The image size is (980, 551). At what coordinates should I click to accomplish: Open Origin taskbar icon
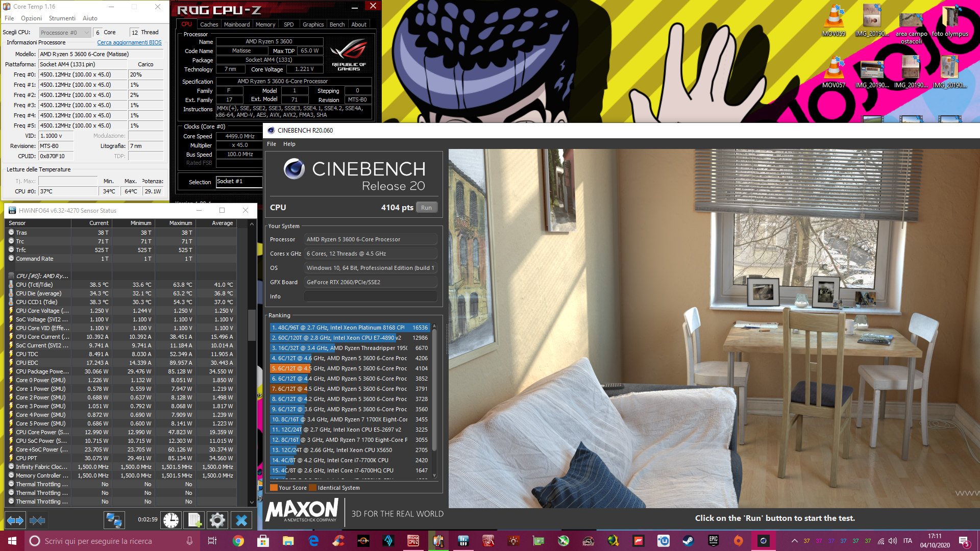click(x=739, y=541)
